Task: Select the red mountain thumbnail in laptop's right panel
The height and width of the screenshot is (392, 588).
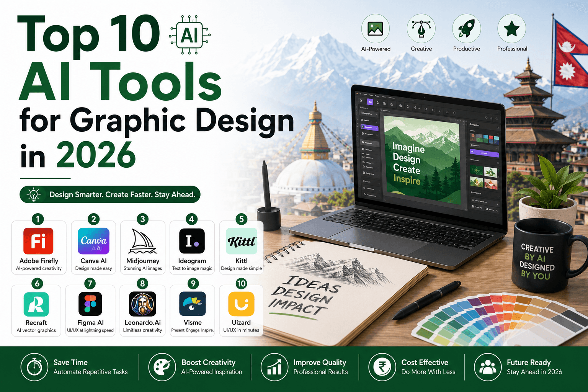Action: point(491,183)
